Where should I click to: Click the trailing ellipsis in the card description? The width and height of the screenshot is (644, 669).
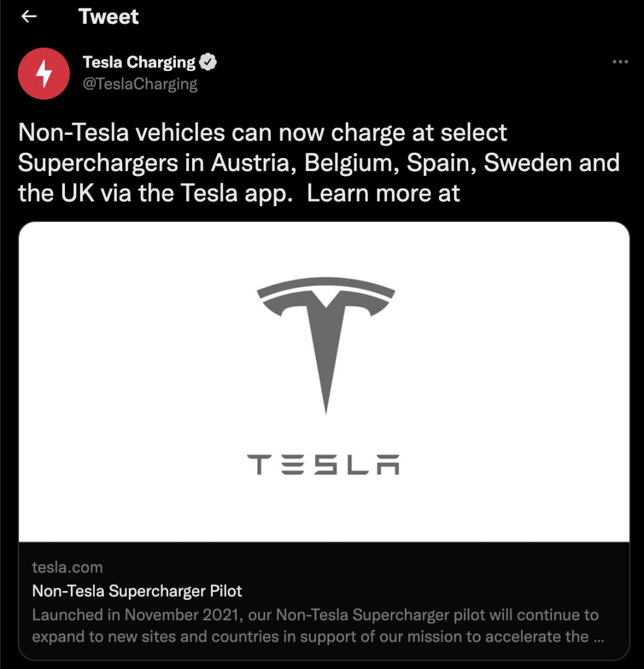pos(599,637)
